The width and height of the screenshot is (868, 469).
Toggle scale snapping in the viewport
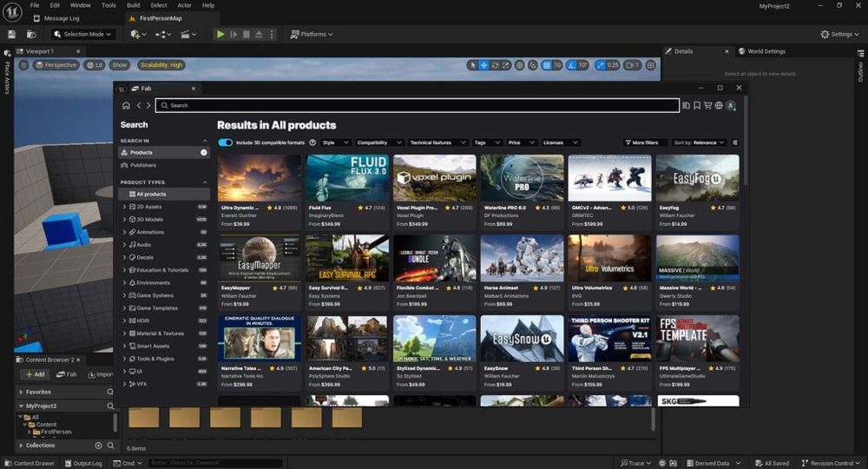point(601,65)
